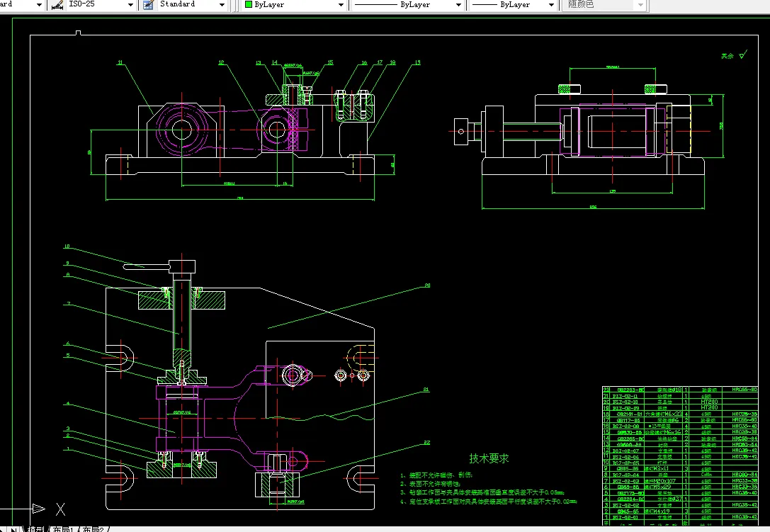Select balloon number 10 near handle

click(x=67, y=247)
